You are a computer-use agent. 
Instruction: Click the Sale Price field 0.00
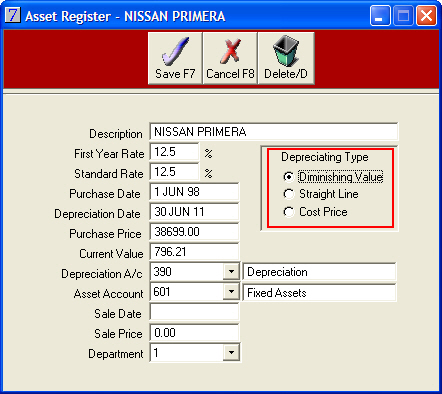[194, 333]
